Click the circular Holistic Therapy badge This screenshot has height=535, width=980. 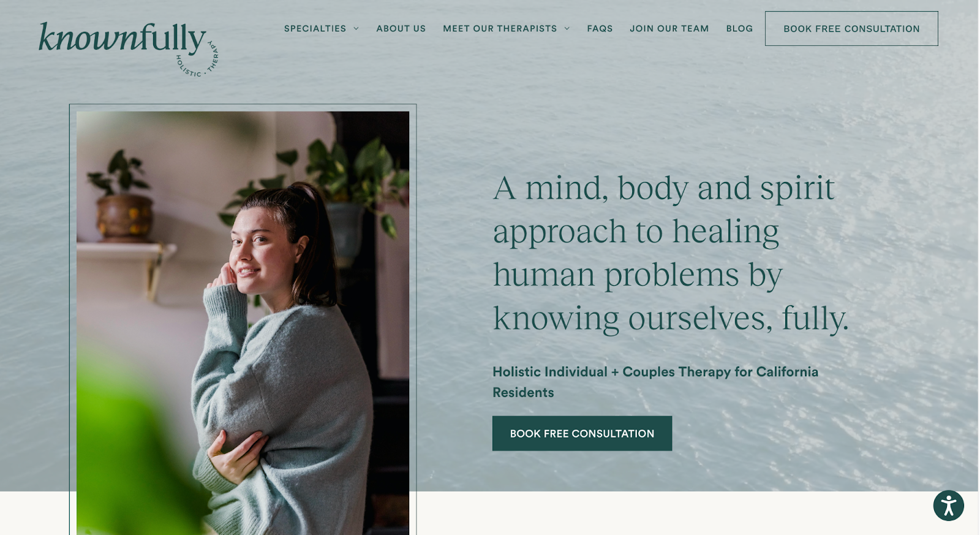click(x=197, y=59)
